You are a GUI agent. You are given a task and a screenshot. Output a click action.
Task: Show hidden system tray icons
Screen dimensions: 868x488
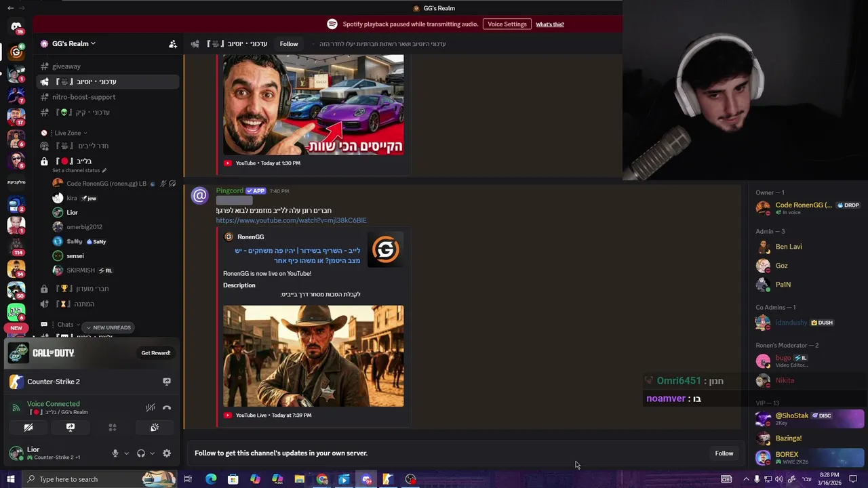(x=746, y=479)
